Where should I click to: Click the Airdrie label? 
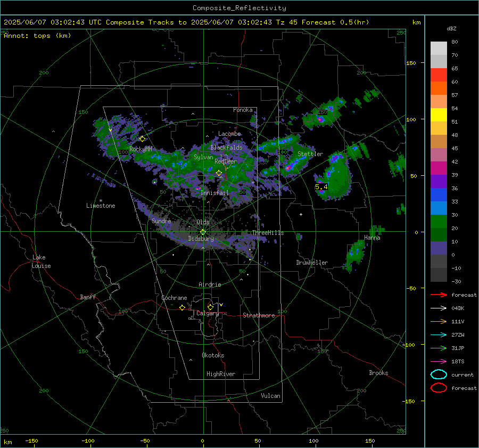click(x=210, y=284)
